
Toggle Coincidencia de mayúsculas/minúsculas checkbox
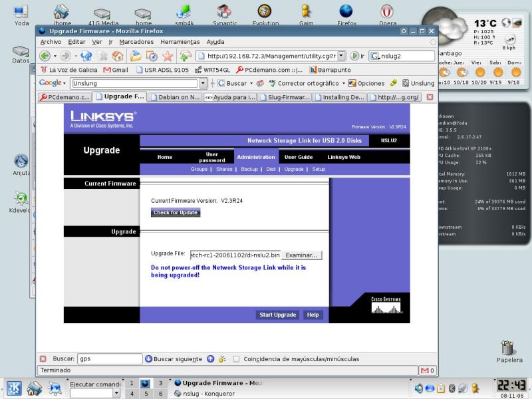point(236,359)
